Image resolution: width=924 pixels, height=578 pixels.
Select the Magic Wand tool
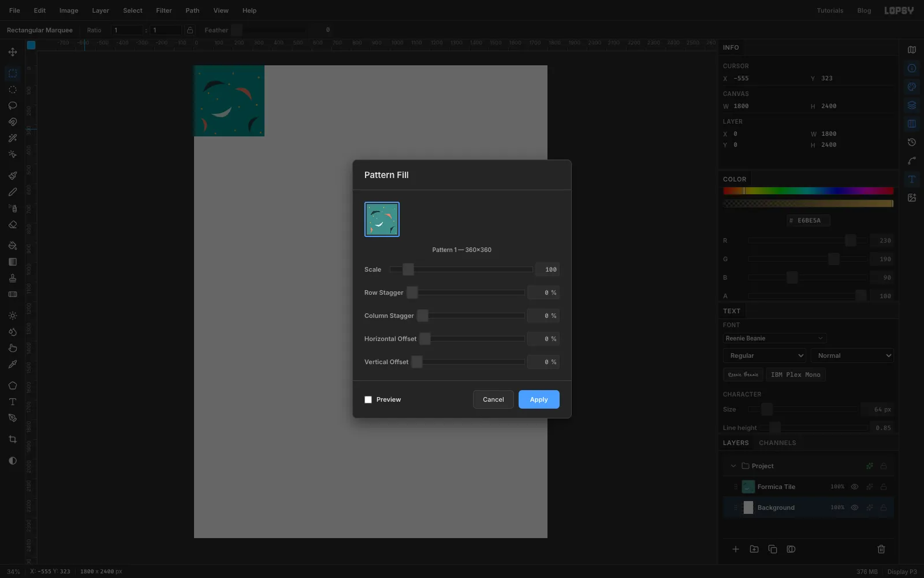[13, 138]
